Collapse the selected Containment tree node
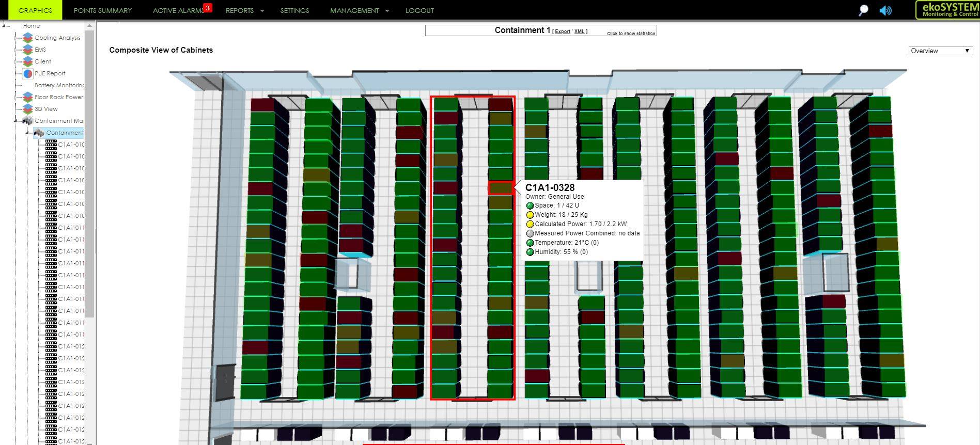 tap(28, 133)
